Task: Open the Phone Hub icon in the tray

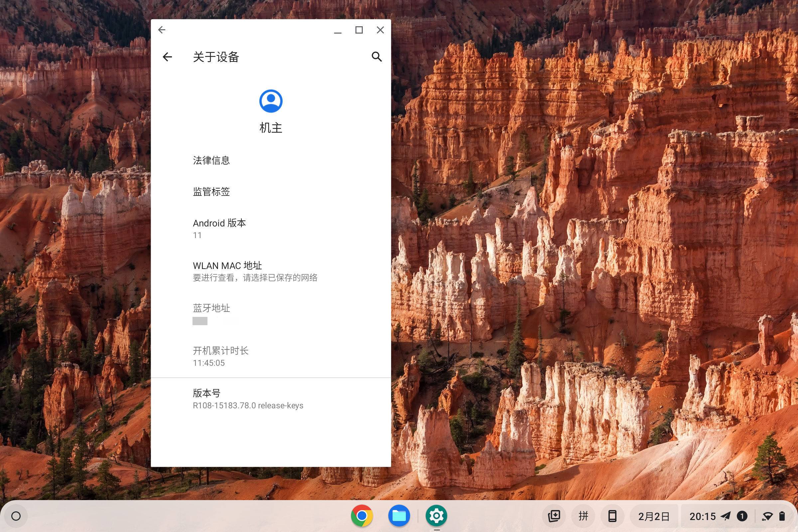Action: pos(612,516)
